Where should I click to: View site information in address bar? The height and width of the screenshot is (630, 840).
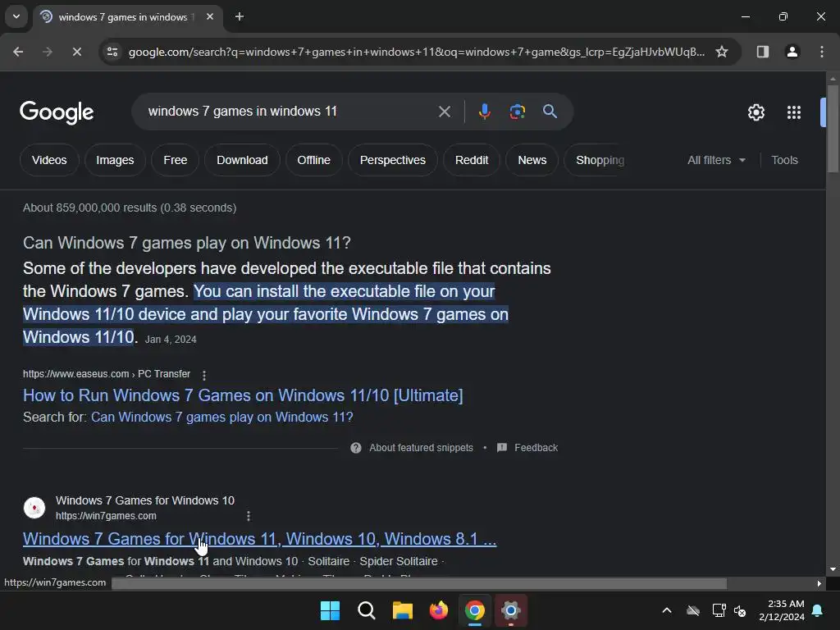(x=112, y=52)
